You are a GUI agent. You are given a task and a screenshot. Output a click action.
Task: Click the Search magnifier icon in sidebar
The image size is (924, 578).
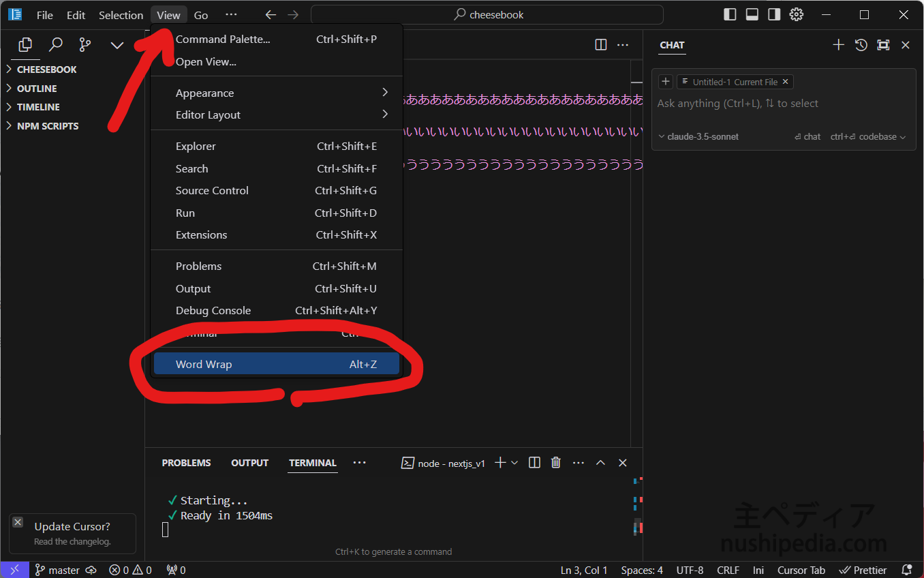pos(56,45)
